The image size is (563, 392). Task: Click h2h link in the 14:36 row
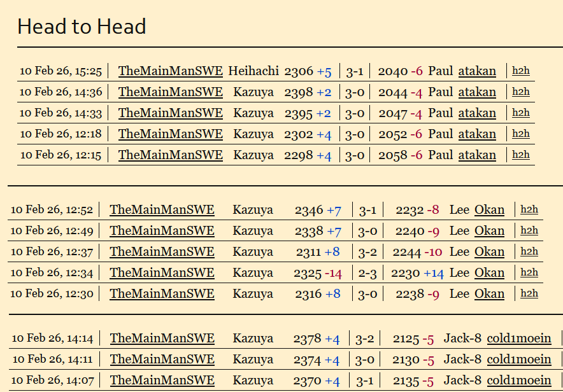520,92
